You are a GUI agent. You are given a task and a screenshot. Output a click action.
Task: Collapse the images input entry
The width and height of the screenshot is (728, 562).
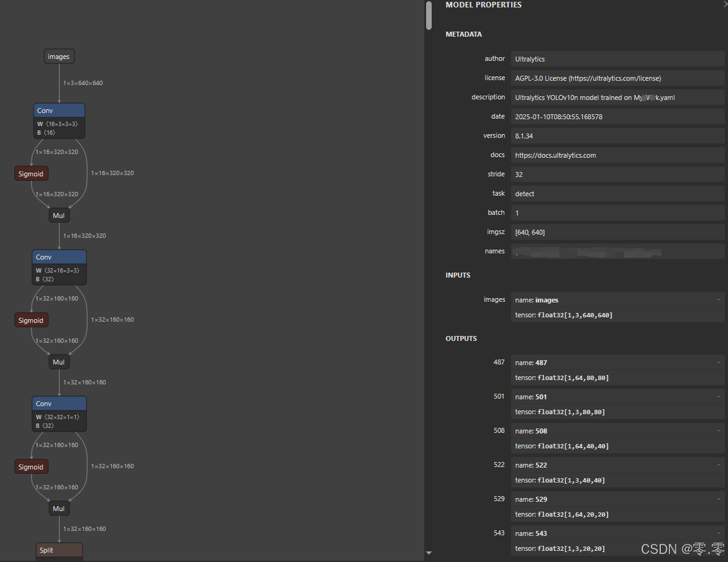[x=718, y=300]
